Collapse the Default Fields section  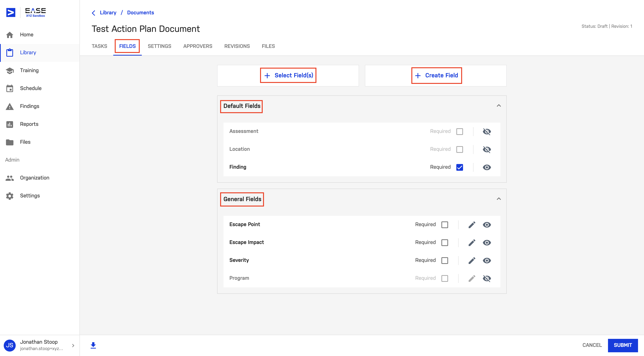coord(499,105)
